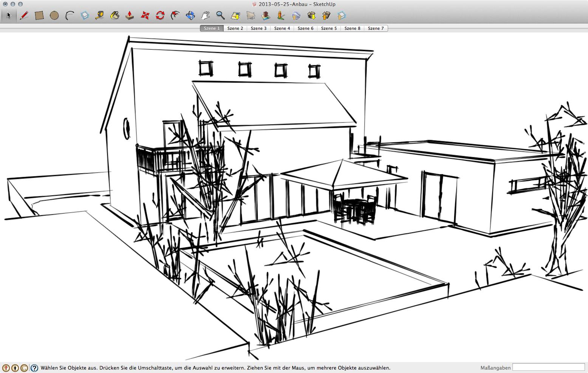
Task: Select the Push/Pull tool
Action: coord(130,15)
